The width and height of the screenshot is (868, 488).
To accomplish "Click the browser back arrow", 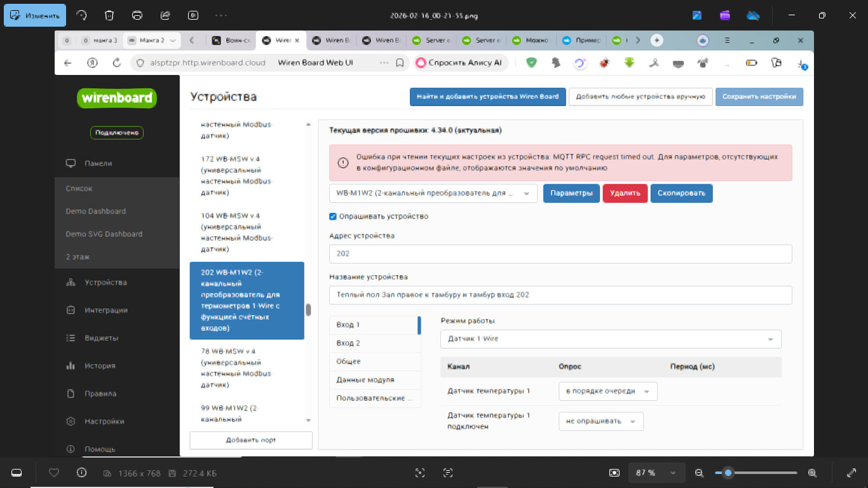I will coord(68,63).
